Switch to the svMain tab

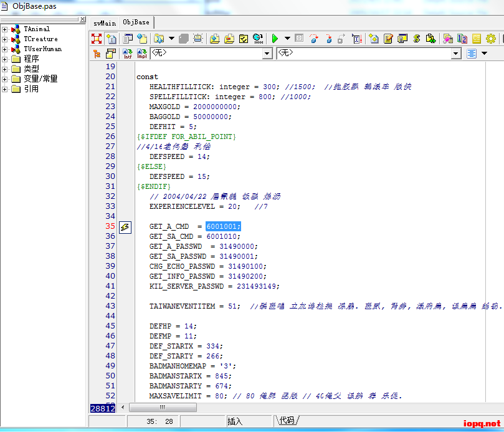click(105, 22)
